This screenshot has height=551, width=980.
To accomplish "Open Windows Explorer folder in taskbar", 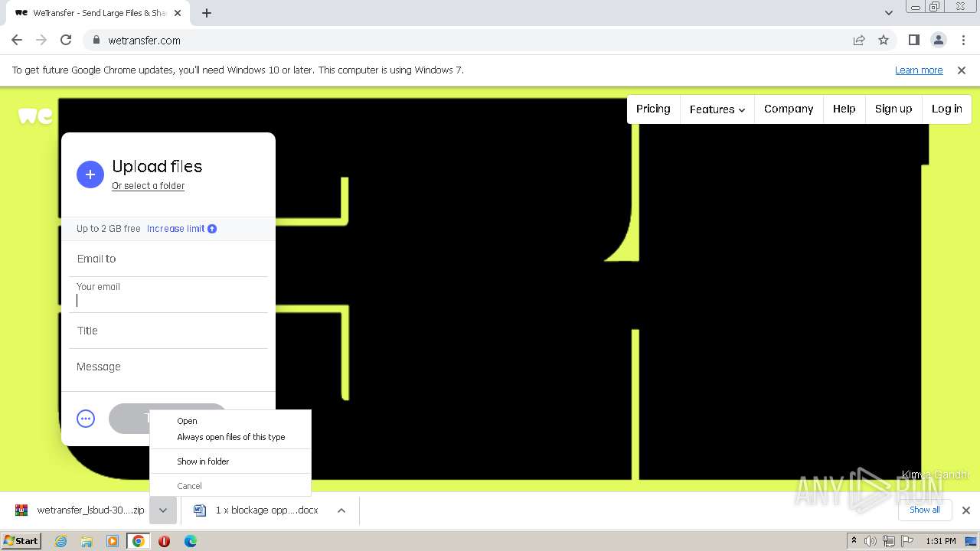I will (87, 541).
